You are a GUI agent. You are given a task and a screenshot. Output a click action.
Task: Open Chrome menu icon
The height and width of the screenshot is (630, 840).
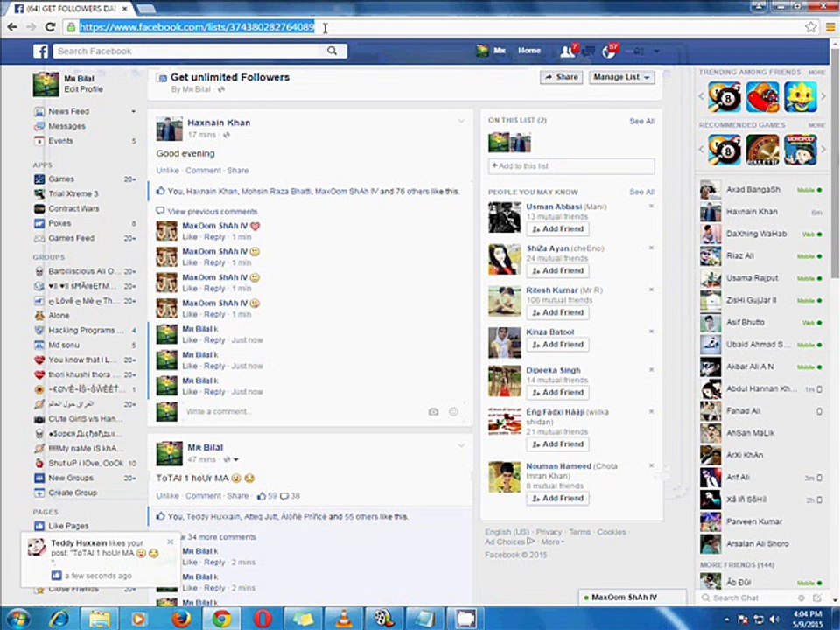[x=830, y=27]
